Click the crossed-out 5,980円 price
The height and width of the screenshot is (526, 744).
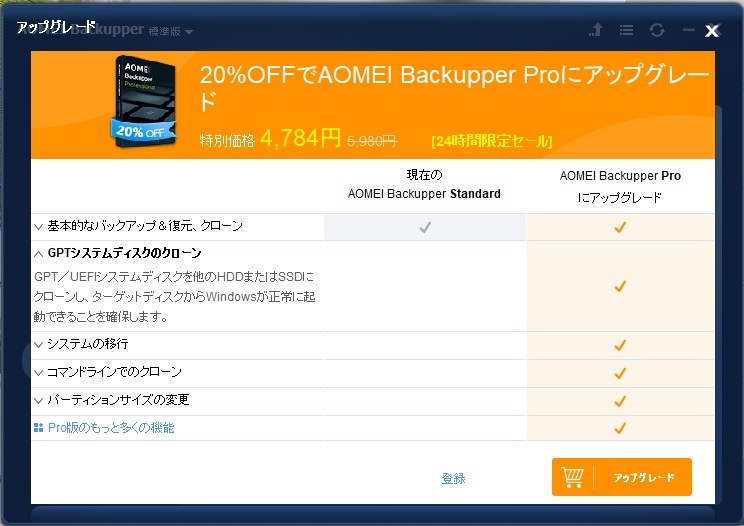[x=372, y=141]
